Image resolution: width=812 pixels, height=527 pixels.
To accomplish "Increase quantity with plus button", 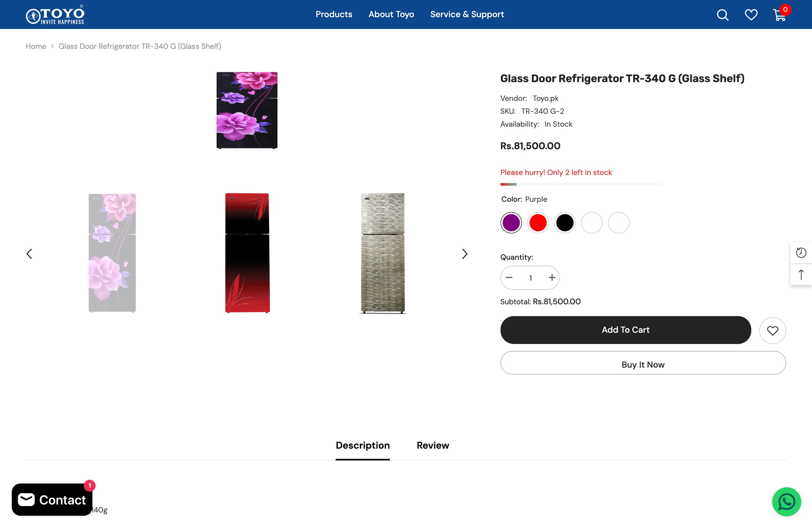I will [x=552, y=277].
